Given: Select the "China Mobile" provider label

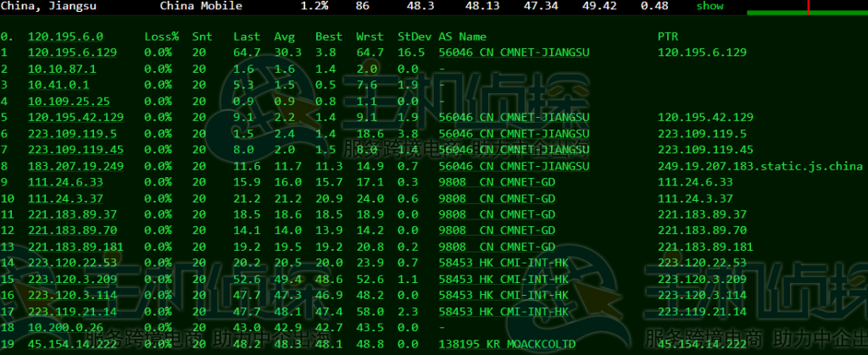Looking at the screenshot, I should tap(201, 6).
